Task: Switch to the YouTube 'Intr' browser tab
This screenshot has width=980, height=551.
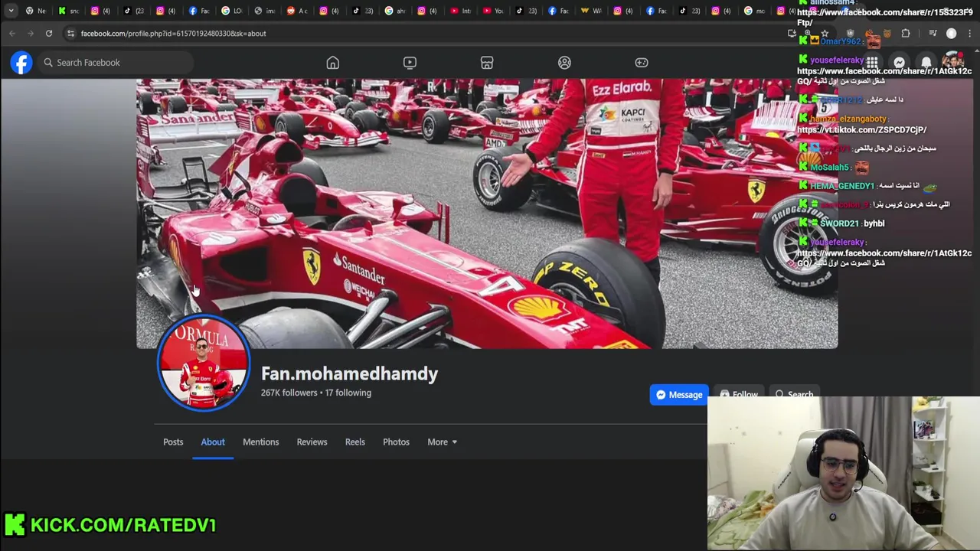Action: 460,11
